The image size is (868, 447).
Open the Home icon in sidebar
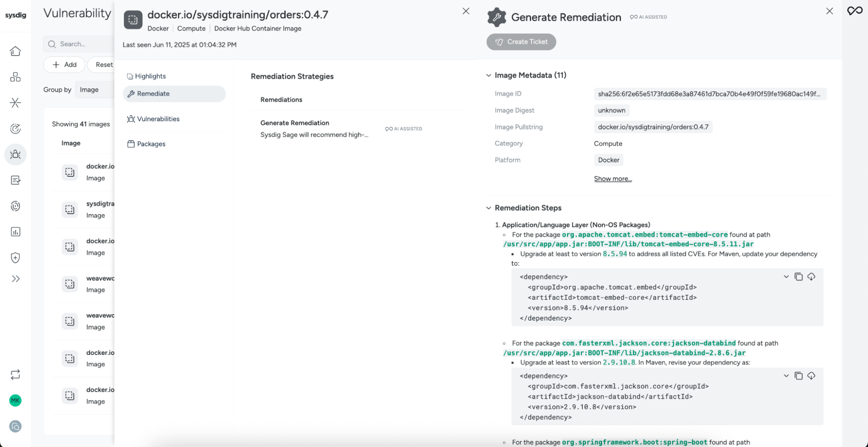tap(15, 51)
